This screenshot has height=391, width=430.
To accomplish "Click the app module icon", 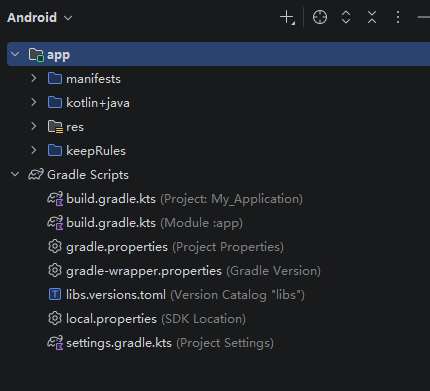I will coord(36,55).
